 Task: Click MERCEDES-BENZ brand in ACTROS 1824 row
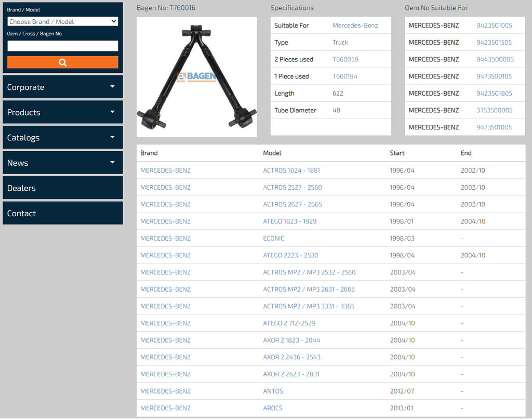(166, 171)
